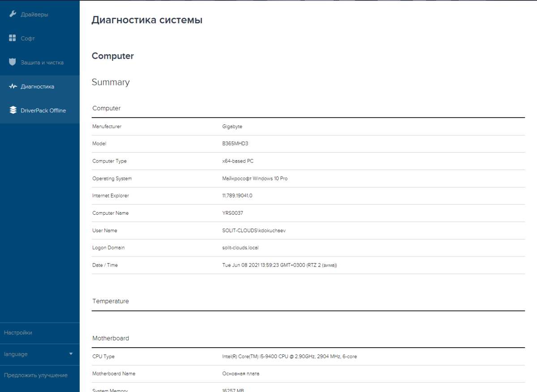Click the pulse icon beside Диагностика
Viewport: 537px width, 392px height.
13,86
